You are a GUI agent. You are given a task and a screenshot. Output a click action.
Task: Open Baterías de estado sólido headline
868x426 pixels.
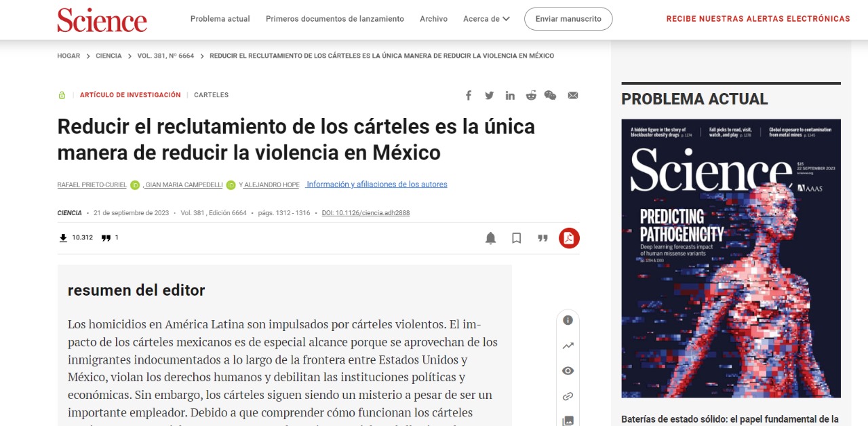730,419
